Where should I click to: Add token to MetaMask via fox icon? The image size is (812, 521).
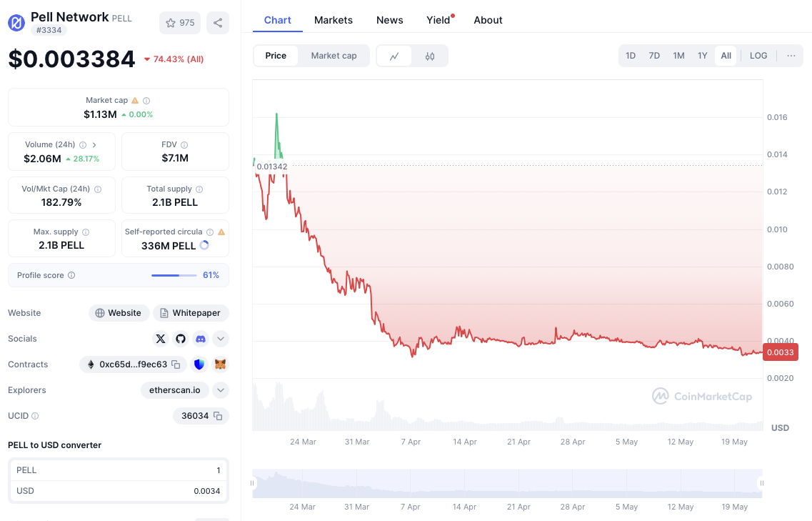(221, 364)
